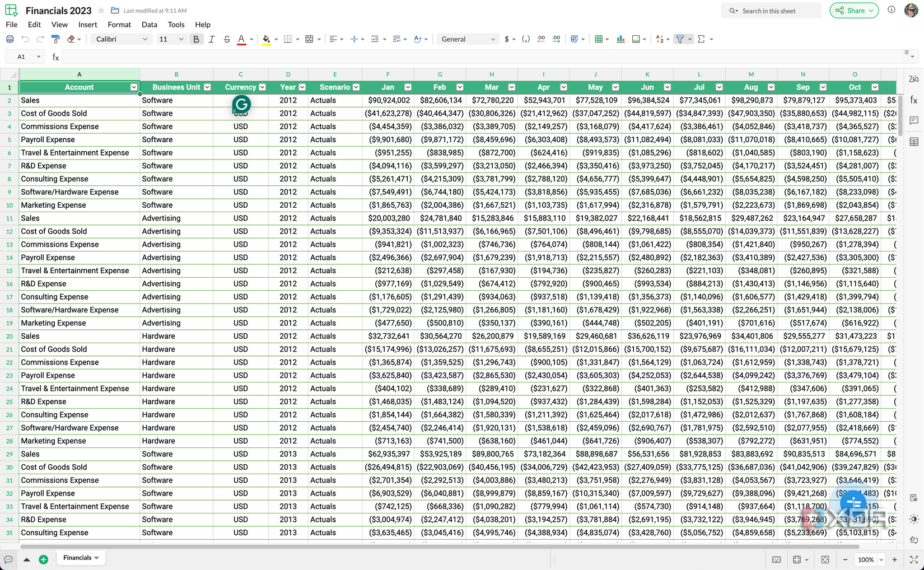
Task: Apply bold formatting to the selection
Action: (x=196, y=39)
